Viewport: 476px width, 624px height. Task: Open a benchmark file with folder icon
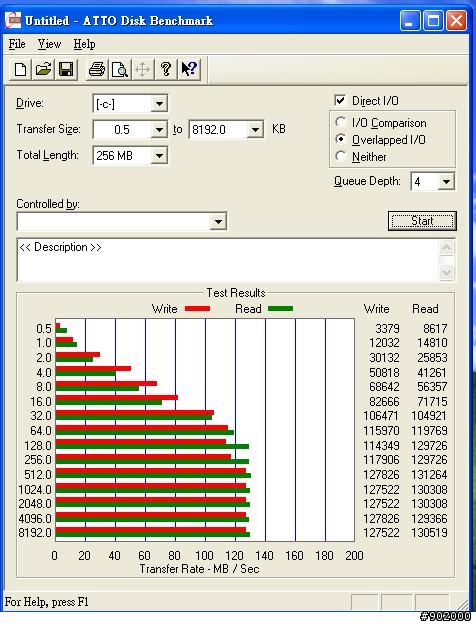tap(44, 70)
